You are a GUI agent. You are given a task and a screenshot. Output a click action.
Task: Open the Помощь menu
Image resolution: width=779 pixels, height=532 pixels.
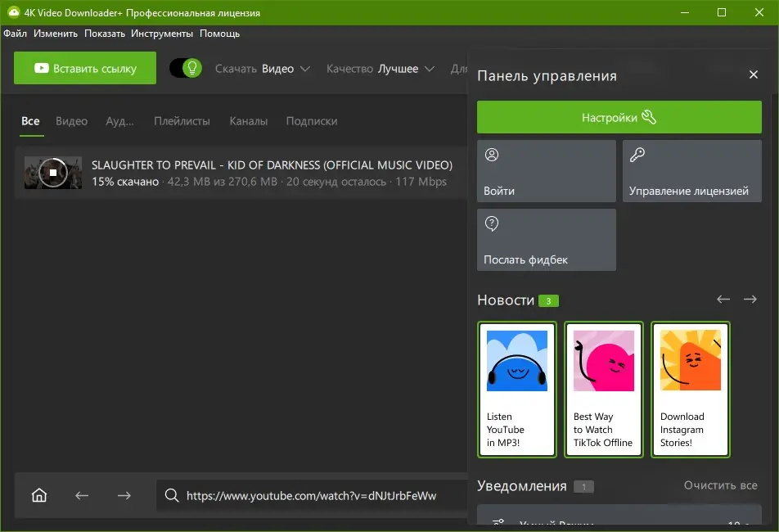click(x=219, y=34)
